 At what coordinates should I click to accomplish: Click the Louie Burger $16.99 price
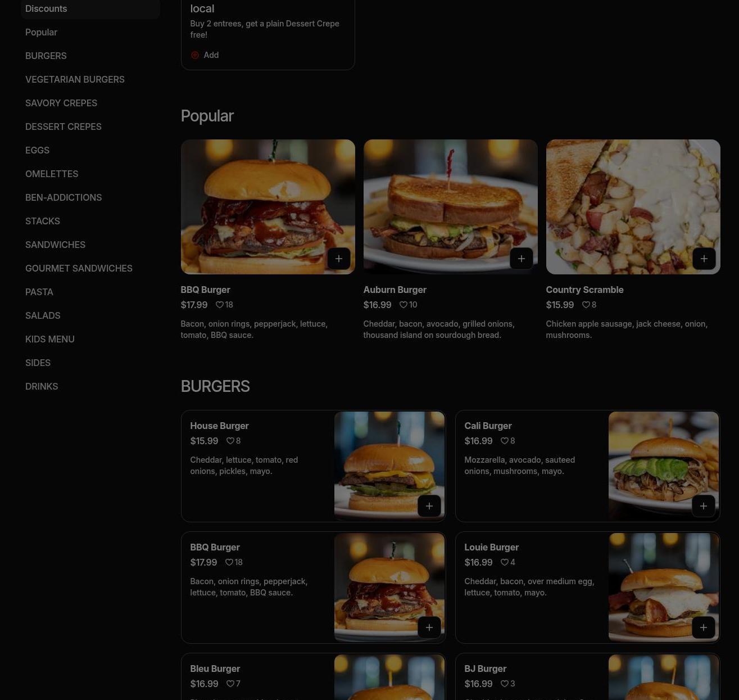[478, 563]
